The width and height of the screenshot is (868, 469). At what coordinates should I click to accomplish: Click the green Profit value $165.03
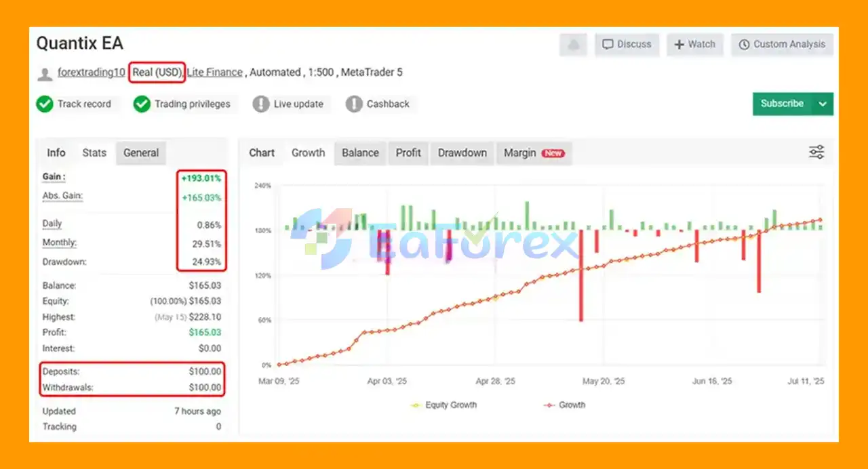click(x=205, y=333)
